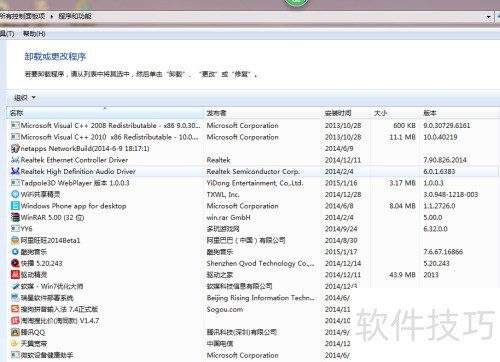Click publisher Shenzhen Qvod Technology Co.

pos(260,263)
